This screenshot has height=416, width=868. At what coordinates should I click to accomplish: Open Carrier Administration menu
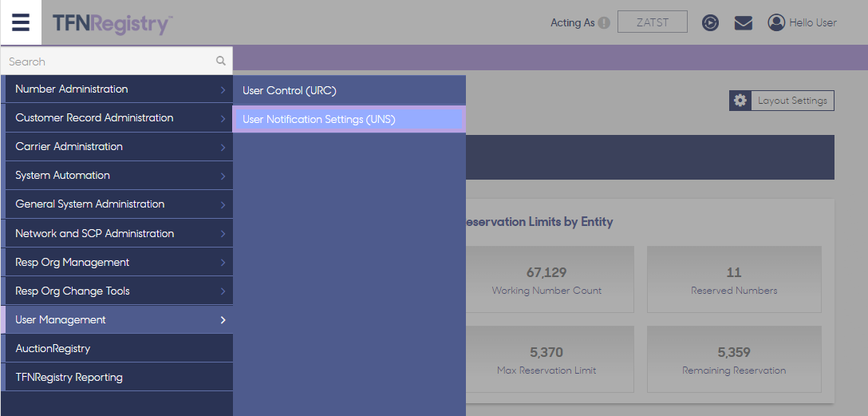pos(116,147)
